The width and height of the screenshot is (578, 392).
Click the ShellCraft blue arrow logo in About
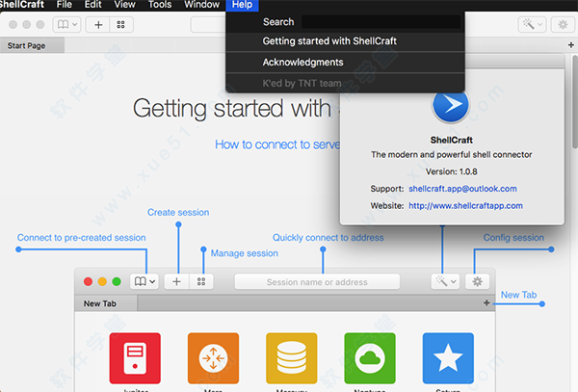click(451, 107)
